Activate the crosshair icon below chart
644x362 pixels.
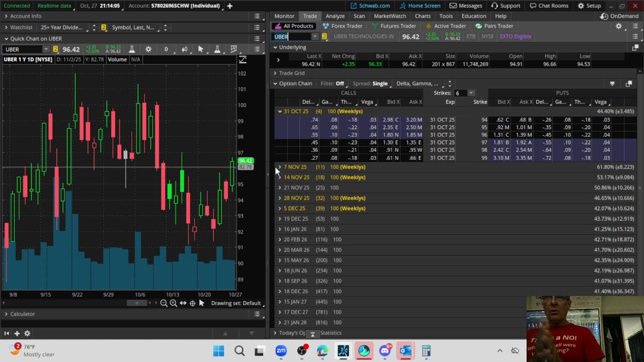click(x=192, y=303)
